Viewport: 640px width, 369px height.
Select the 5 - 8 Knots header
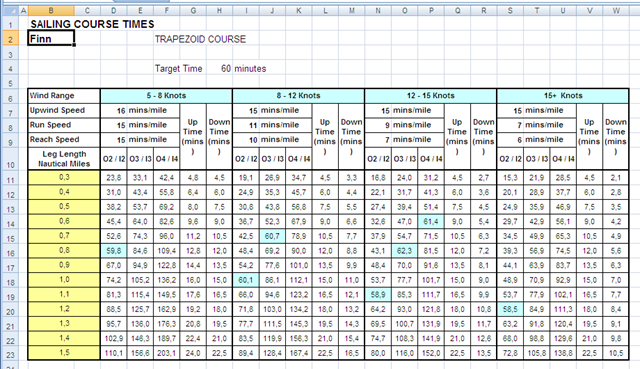(x=167, y=96)
